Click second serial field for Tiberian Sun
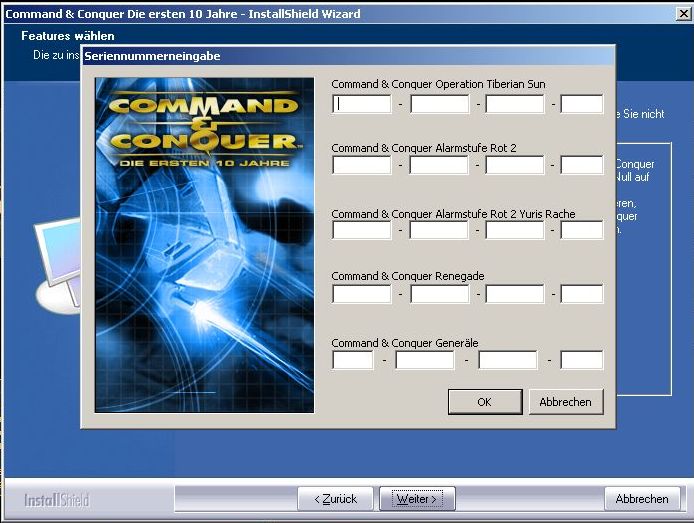Screen dimensions: 694x523 [x=440, y=104]
